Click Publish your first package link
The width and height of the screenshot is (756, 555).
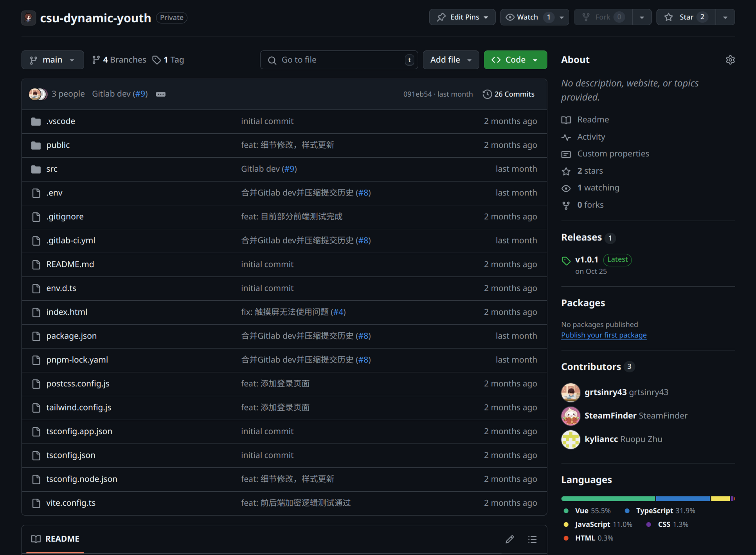(603, 335)
